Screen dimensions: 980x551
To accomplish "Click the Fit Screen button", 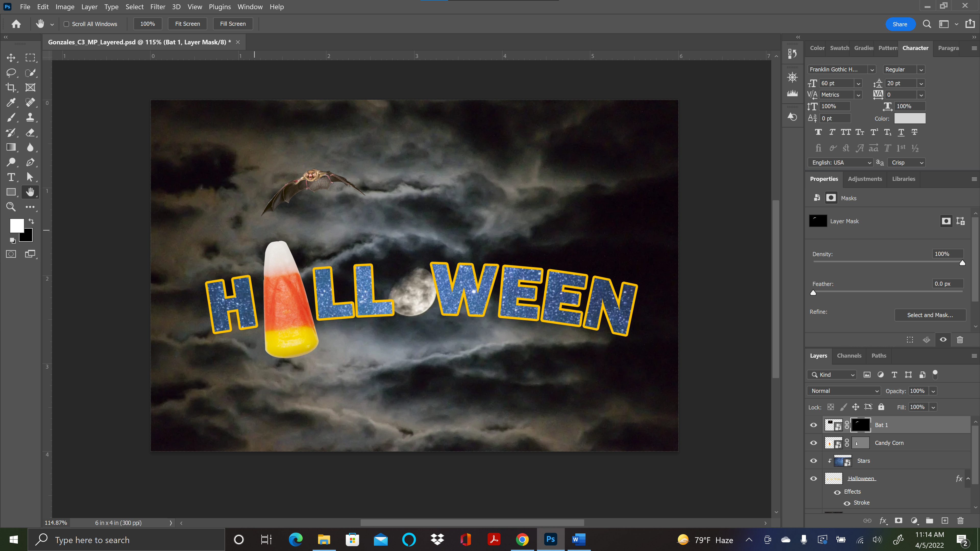I will coord(188,24).
